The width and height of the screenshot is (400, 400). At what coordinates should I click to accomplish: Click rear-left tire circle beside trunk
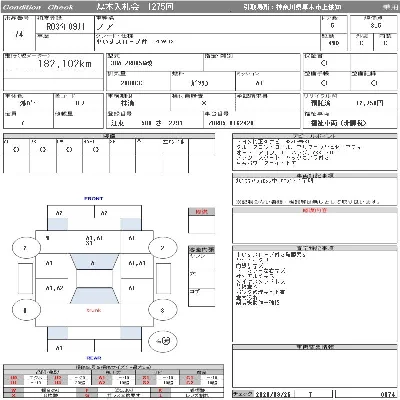(26, 310)
